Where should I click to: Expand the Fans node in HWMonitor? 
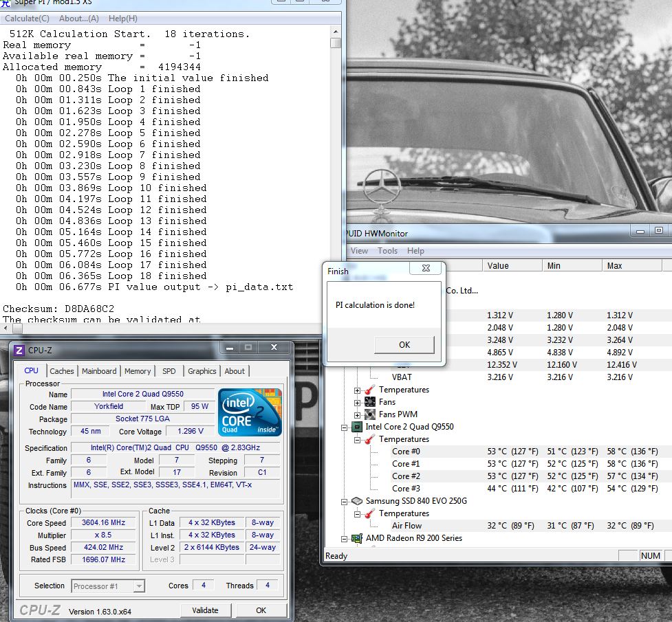(x=357, y=403)
